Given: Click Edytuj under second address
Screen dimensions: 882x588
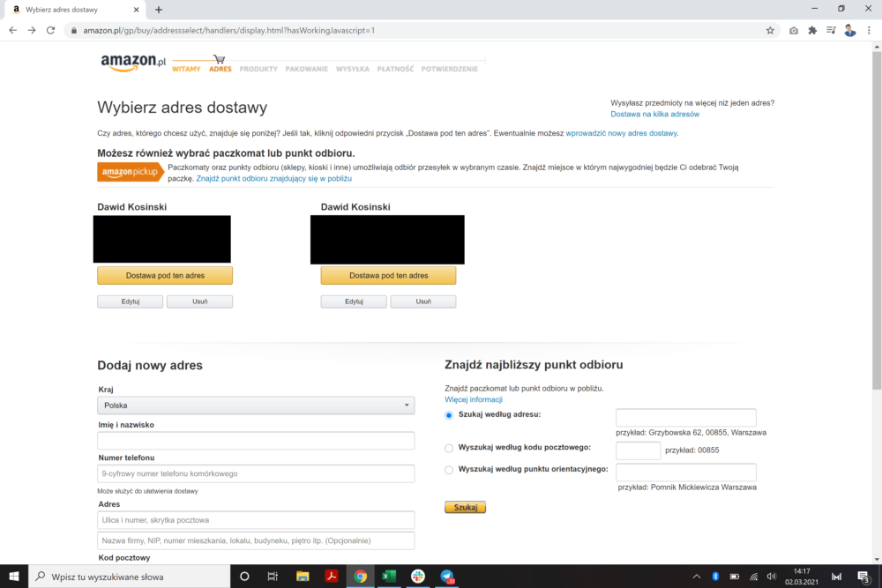Looking at the screenshot, I should tap(354, 301).
